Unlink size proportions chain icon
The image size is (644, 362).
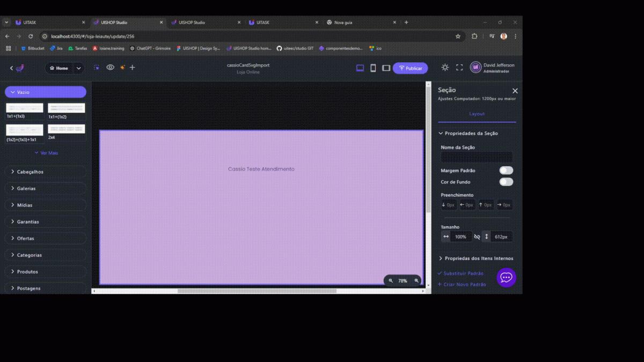(x=477, y=237)
